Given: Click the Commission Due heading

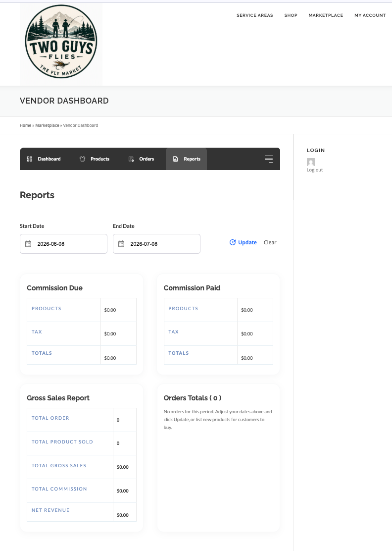Looking at the screenshot, I should (55, 288).
